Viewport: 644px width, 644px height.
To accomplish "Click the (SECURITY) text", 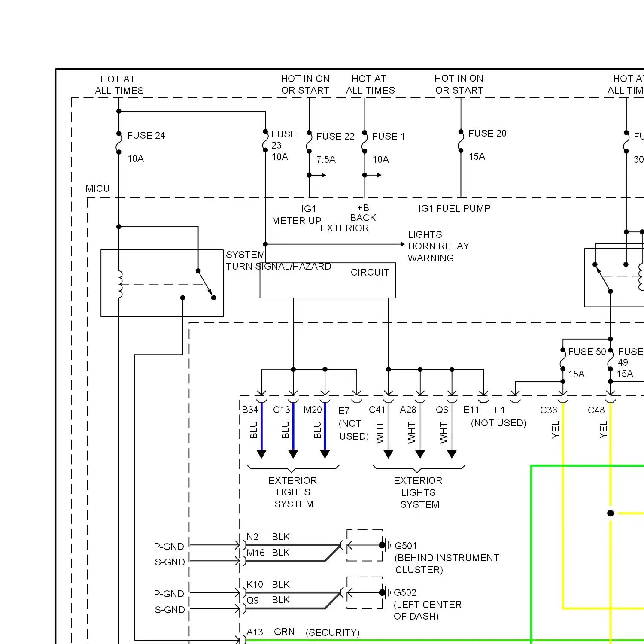I will point(333,632).
